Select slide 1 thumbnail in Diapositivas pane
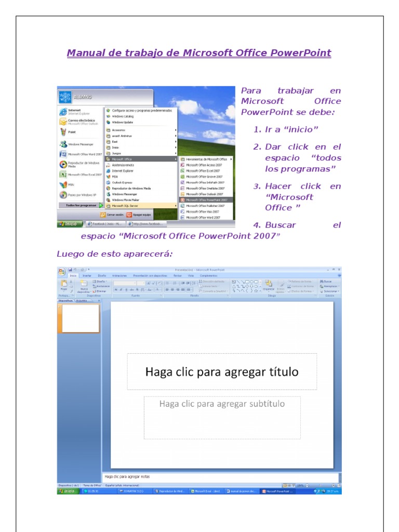Viewport: 399px width, 532px height. pos(81,318)
